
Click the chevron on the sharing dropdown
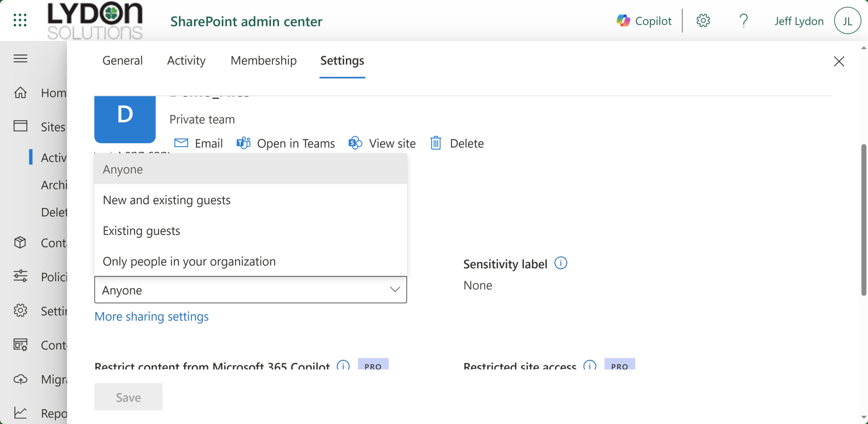pos(395,289)
